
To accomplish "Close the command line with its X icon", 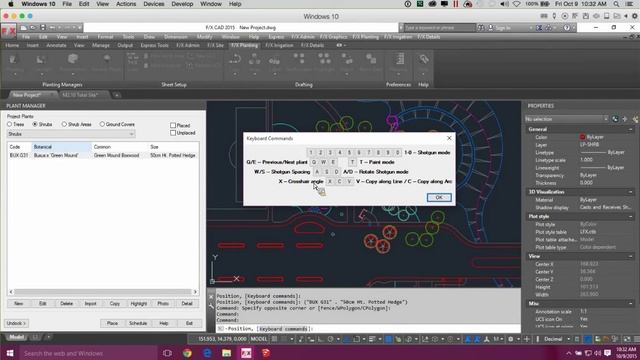I will click(211, 297).
